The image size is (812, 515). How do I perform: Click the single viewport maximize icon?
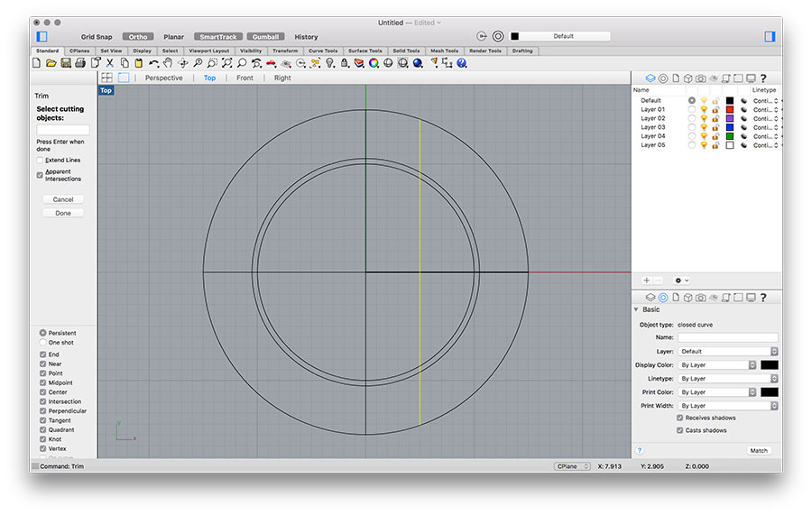124,78
